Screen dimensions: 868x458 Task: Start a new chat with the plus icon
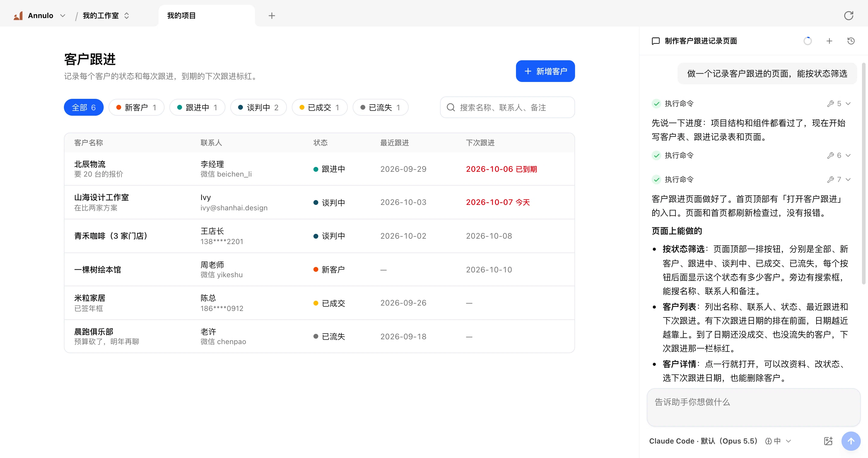[829, 41]
